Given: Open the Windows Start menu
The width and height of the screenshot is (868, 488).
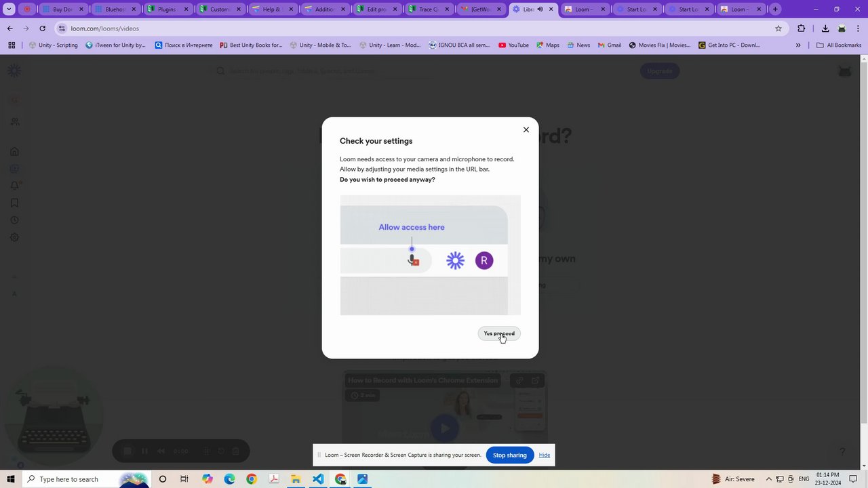Looking at the screenshot, I should point(11,479).
